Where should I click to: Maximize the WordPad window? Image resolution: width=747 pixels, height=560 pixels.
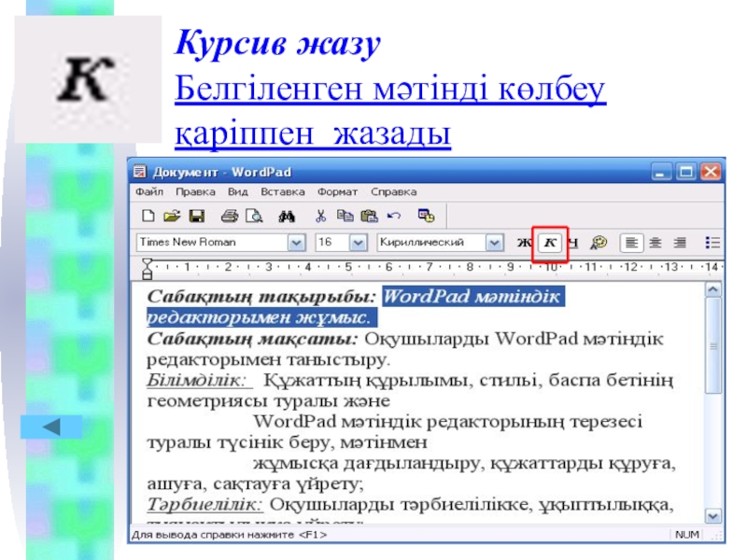point(686,172)
